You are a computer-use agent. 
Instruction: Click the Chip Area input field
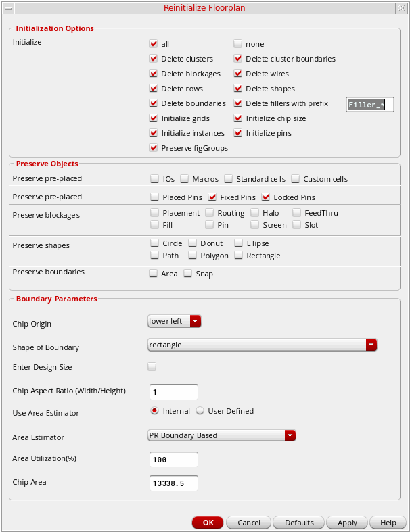(173, 483)
